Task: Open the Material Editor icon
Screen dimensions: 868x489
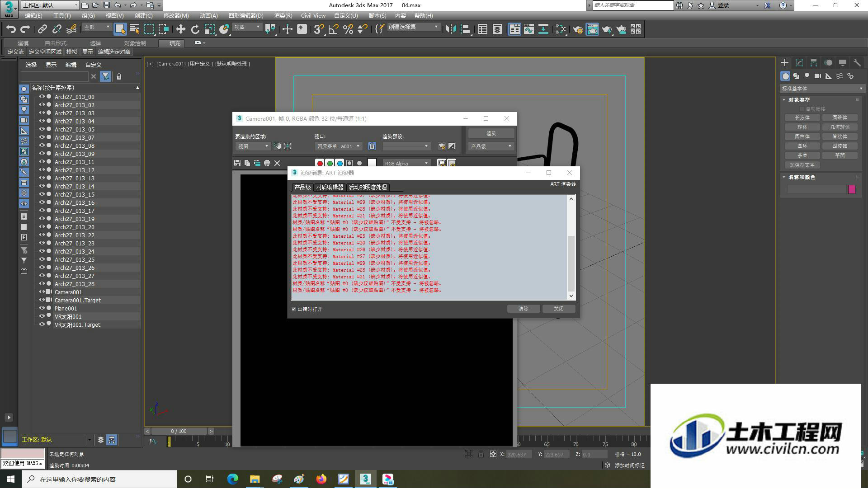Action: coord(561,29)
